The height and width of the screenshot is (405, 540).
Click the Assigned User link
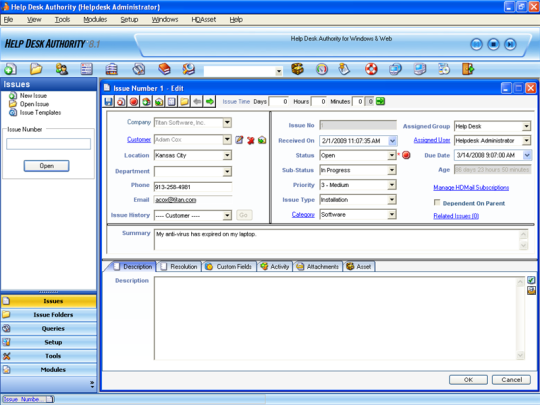pos(432,140)
